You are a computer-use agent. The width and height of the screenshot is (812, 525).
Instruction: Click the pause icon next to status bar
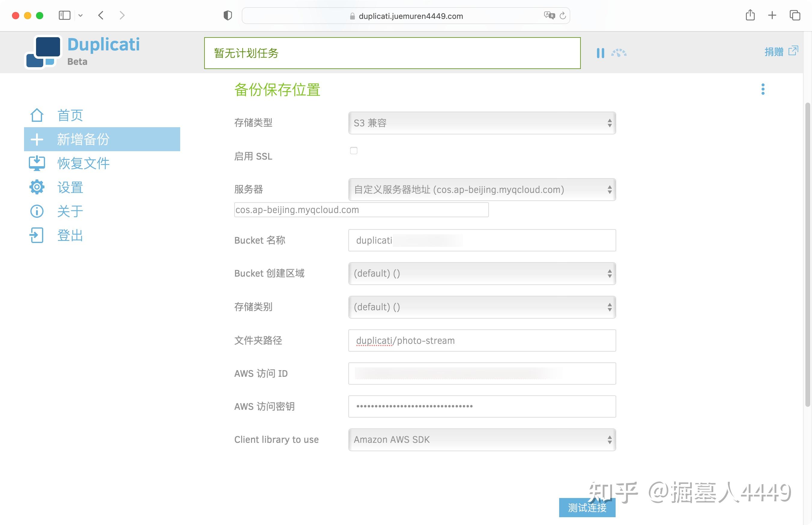[600, 53]
